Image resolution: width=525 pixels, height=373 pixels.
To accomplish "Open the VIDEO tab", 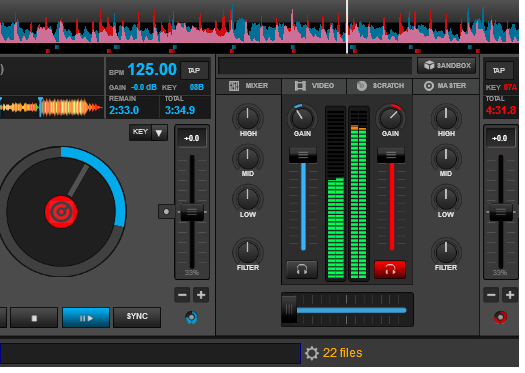I will tap(314, 86).
